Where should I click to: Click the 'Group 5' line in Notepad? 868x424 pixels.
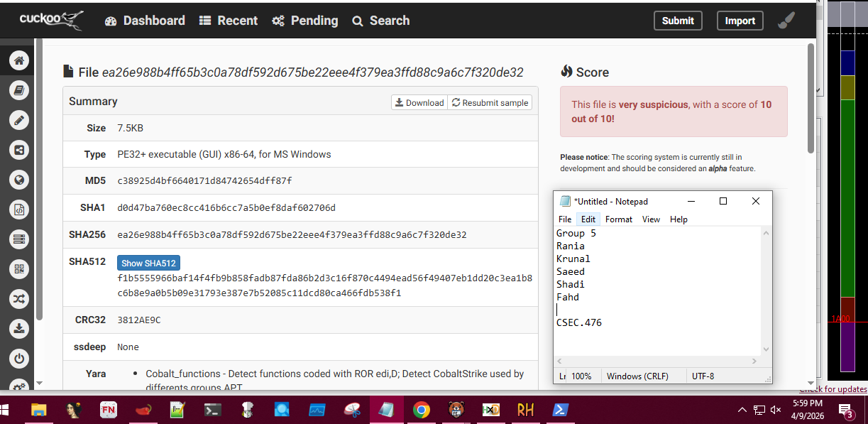pos(576,233)
